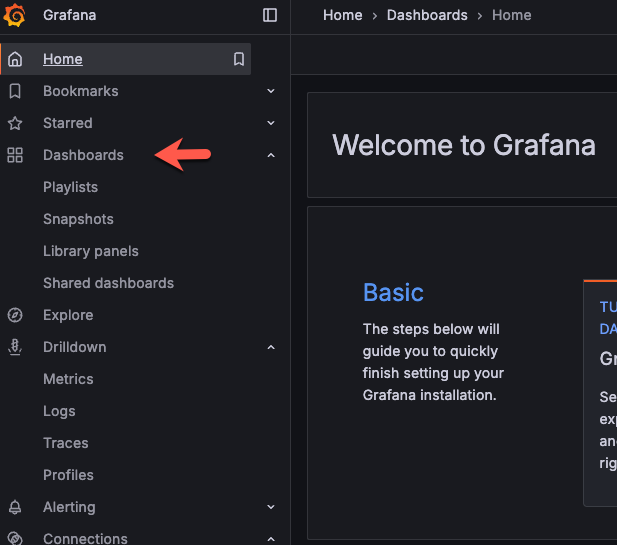
Task: Collapse the Dashboards section chevron
Action: tap(271, 155)
